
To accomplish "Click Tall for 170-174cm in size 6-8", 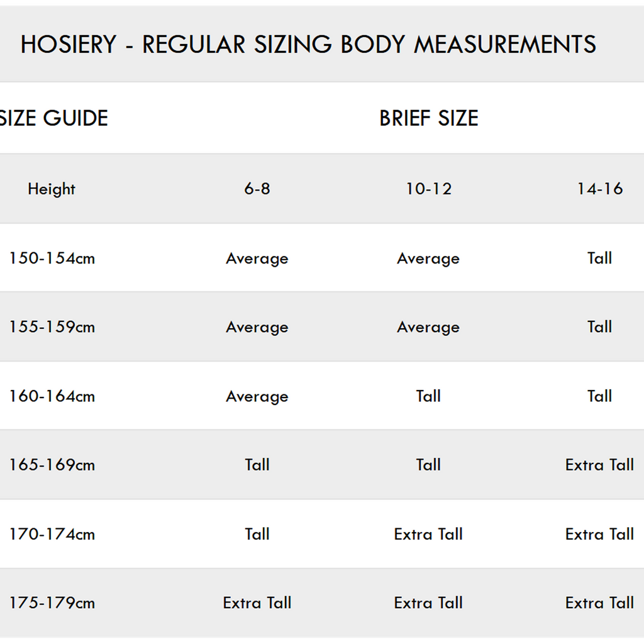I will pos(257,535).
